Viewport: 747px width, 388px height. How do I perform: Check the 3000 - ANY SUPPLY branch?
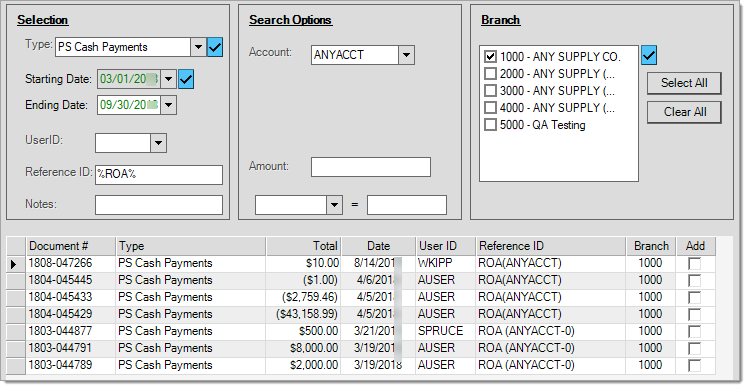(490, 91)
